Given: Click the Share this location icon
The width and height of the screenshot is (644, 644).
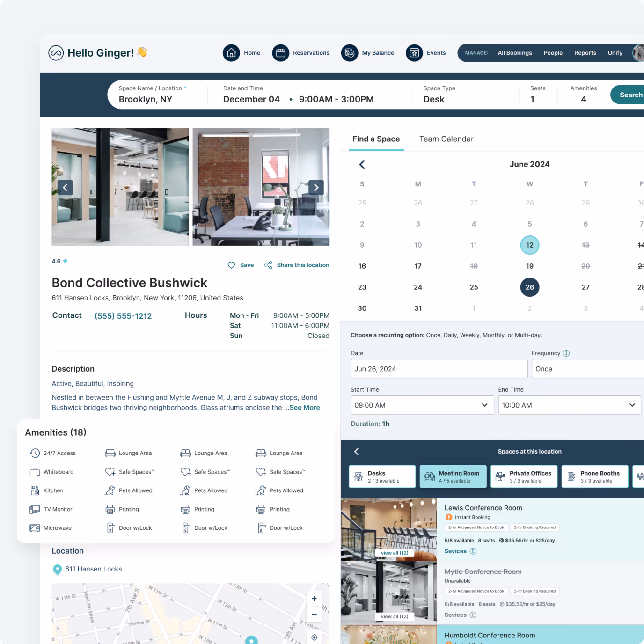Looking at the screenshot, I should [268, 265].
